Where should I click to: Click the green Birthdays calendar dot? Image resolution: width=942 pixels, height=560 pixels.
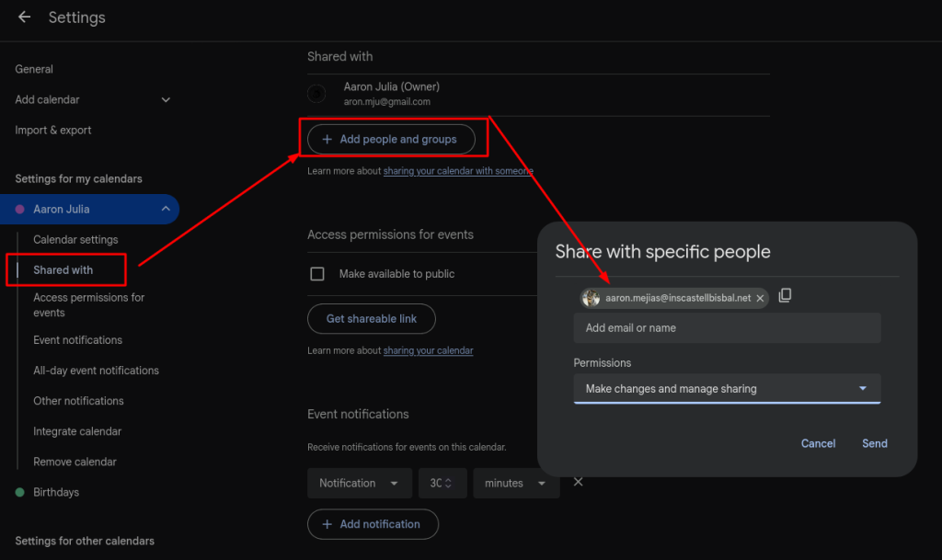(20, 493)
